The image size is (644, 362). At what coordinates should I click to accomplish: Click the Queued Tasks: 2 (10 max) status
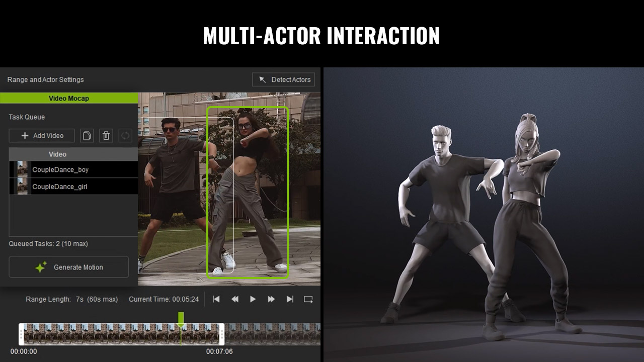point(48,244)
